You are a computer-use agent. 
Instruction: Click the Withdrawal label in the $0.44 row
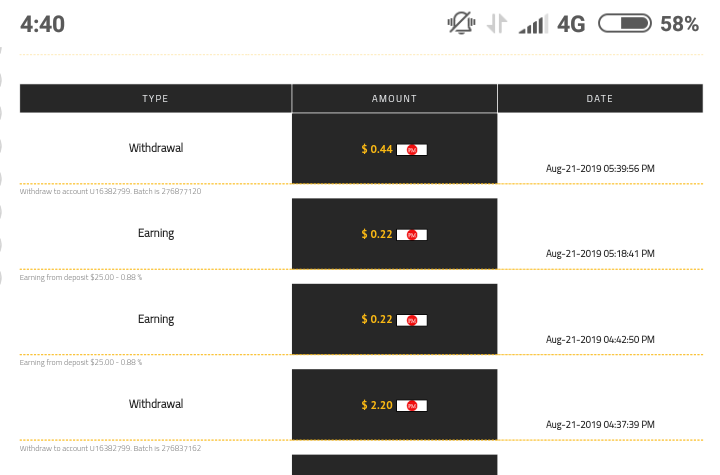(x=155, y=148)
